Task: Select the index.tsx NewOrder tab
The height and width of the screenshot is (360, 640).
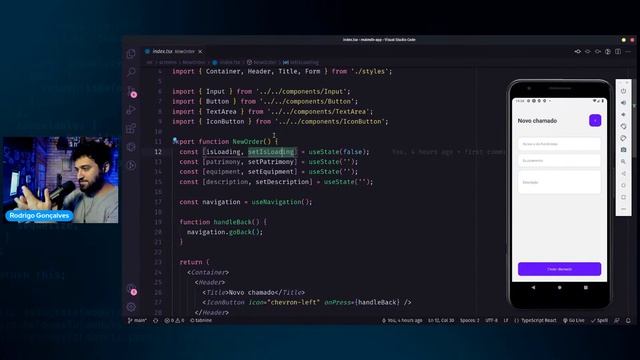Action: pyautogui.click(x=173, y=51)
